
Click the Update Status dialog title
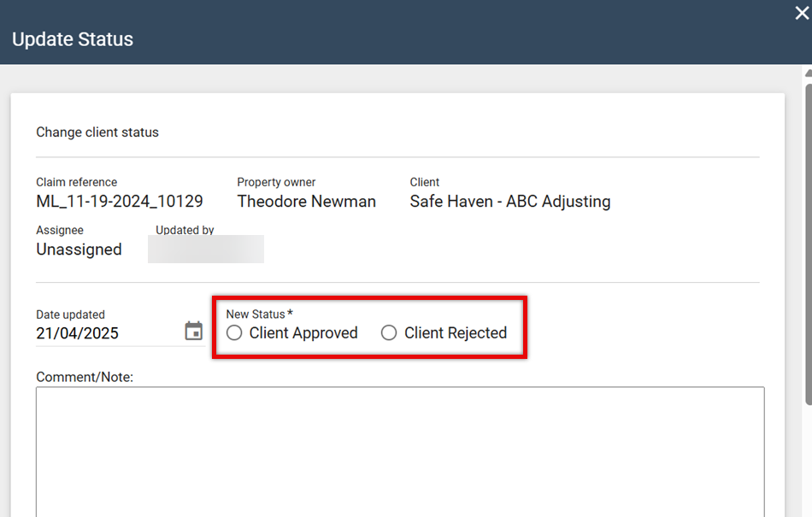tap(73, 39)
